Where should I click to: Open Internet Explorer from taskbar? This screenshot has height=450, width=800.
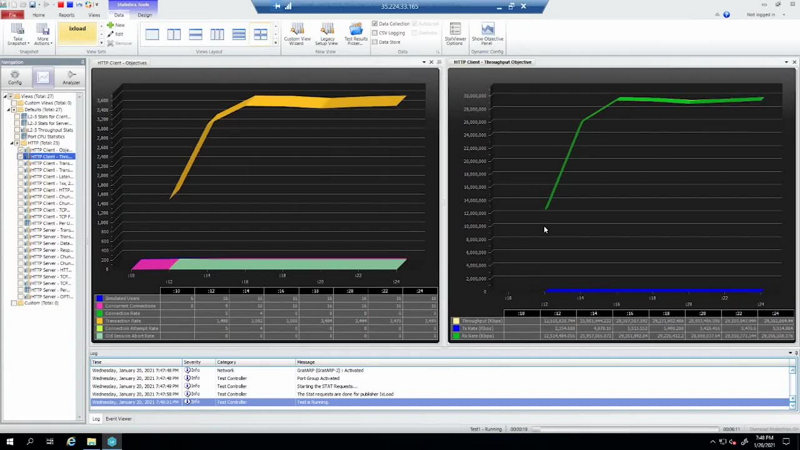pos(71,441)
